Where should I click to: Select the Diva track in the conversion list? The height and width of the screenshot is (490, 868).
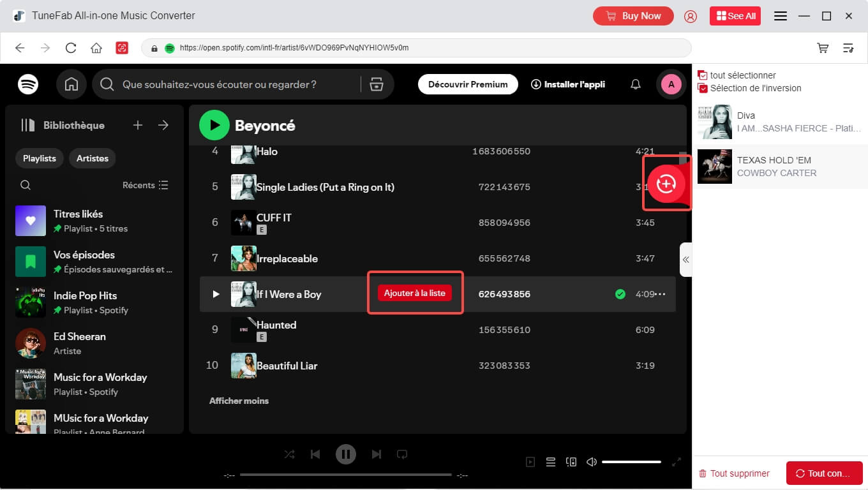(x=780, y=122)
